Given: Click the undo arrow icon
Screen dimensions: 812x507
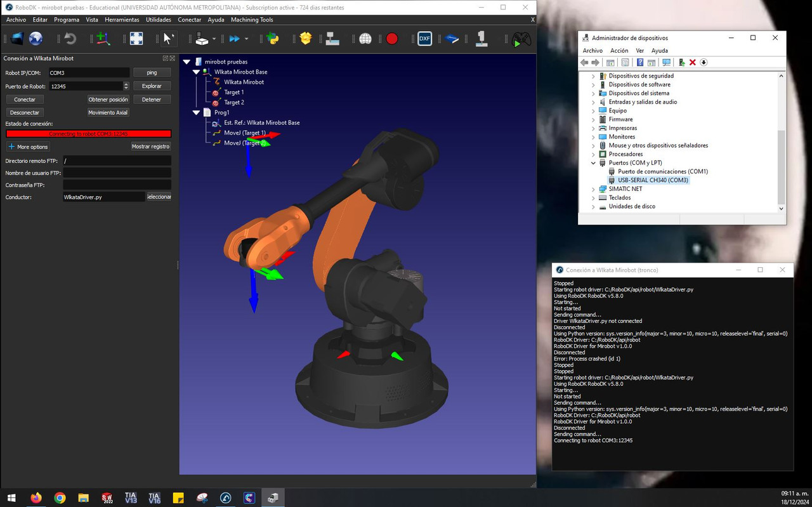Looking at the screenshot, I should 70,39.
